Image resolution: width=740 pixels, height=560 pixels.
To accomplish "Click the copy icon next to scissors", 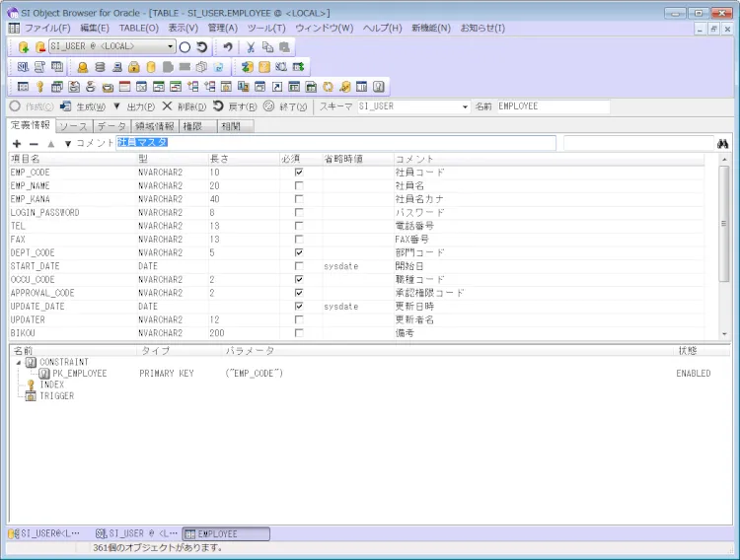I will point(267,46).
